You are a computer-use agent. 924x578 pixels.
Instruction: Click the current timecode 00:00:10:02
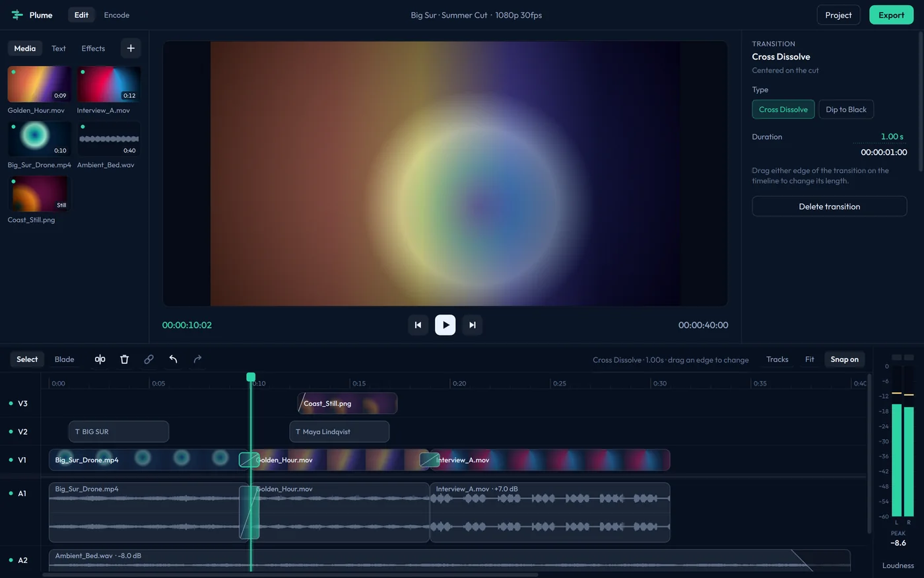(187, 325)
